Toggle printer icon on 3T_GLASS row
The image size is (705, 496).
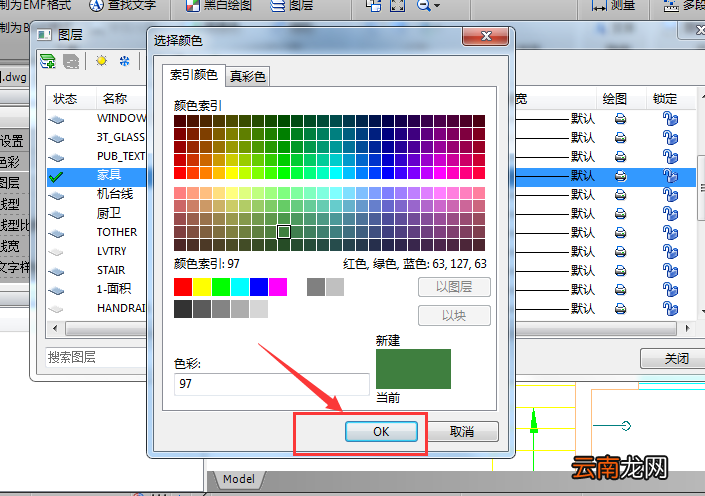pyautogui.click(x=620, y=138)
